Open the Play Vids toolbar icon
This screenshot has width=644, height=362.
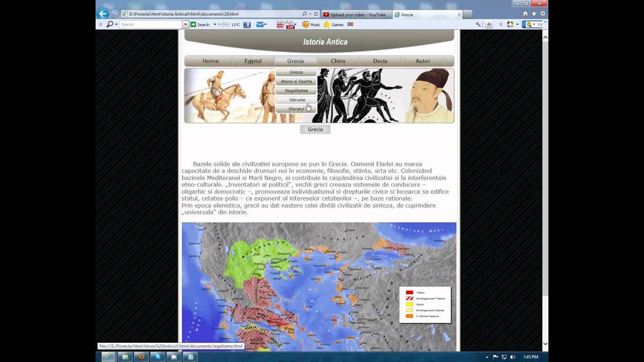tap(280, 24)
